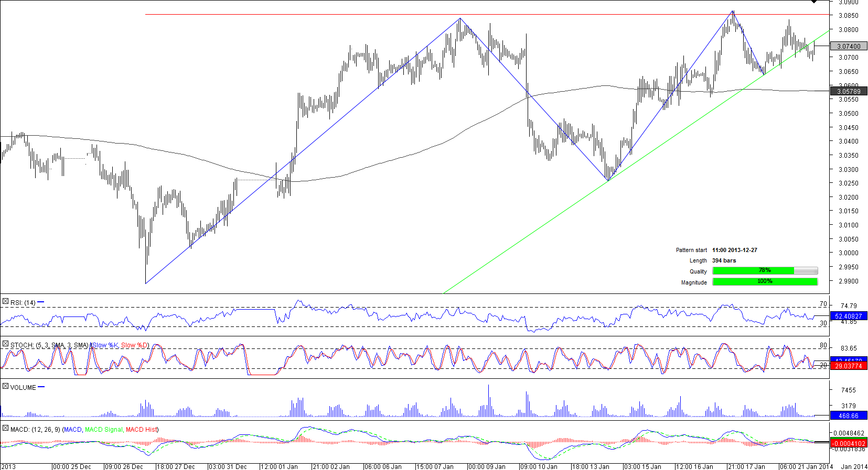
Task: Click the volume value label 468.66
Action: coord(849,416)
